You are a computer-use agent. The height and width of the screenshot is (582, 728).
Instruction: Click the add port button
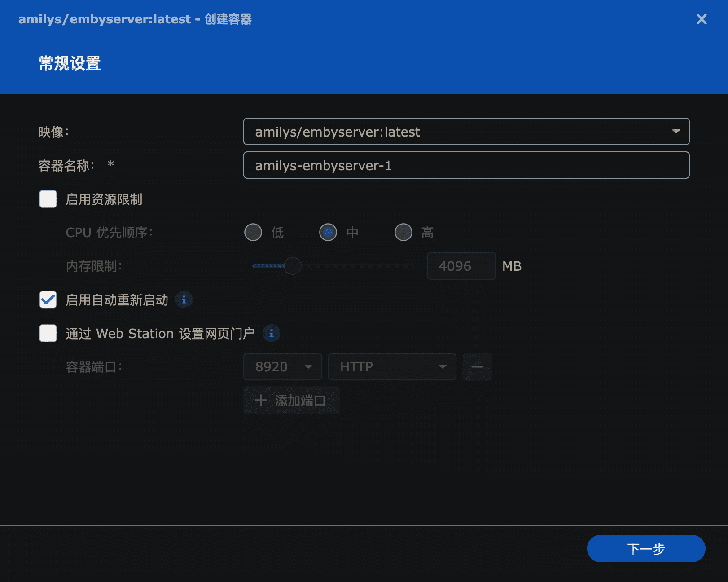291,400
